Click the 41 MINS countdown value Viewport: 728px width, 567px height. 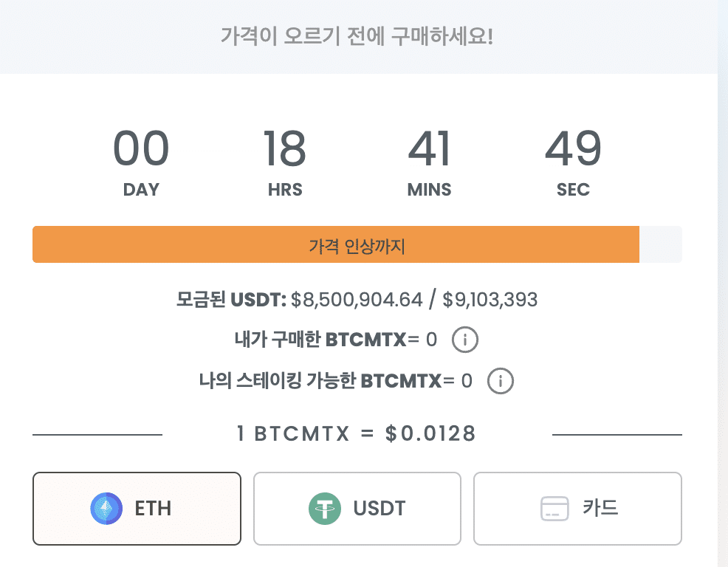pyautogui.click(x=429, y=148)
